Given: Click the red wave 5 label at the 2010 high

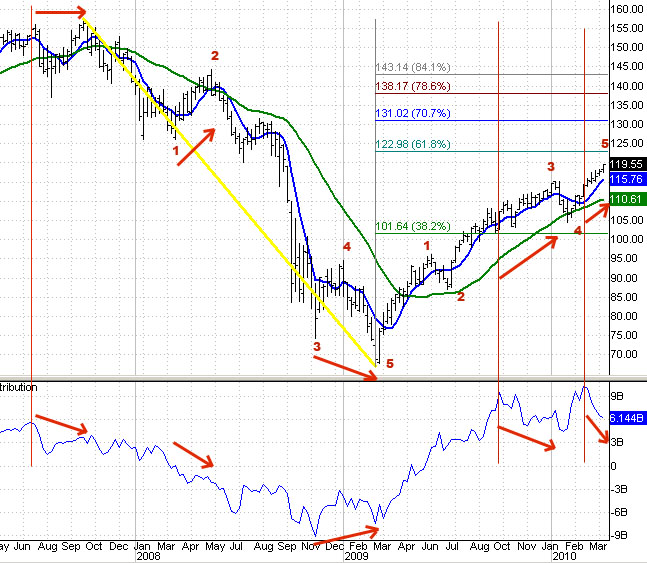Looking at the screenshot, I should [x=604, y=144].
